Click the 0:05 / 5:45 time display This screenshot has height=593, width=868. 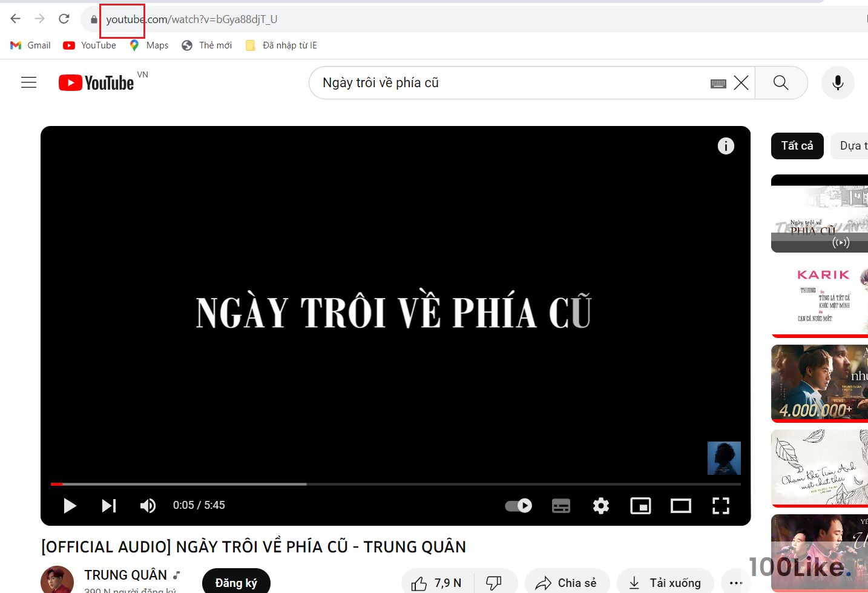tap(199, 505)
